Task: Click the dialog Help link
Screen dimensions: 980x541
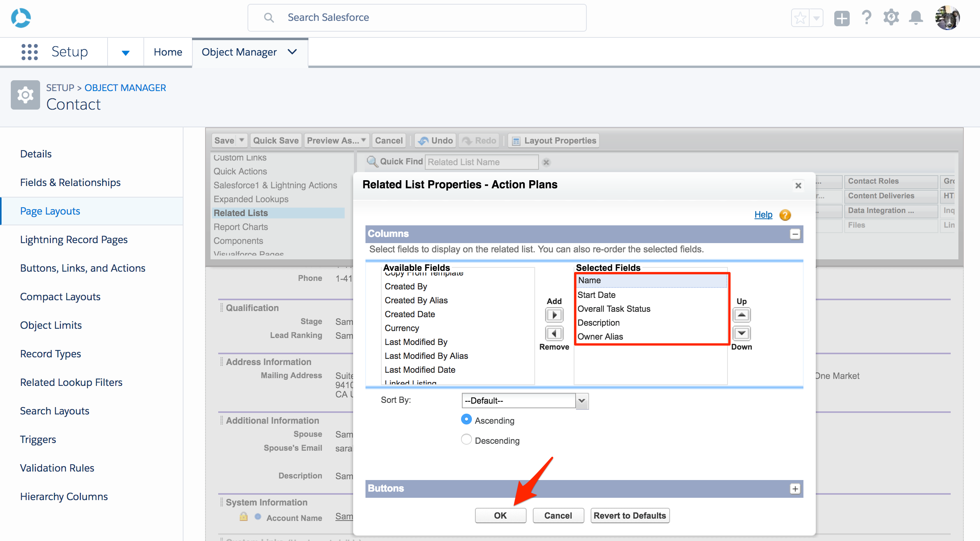Action: tap(763, 215)
